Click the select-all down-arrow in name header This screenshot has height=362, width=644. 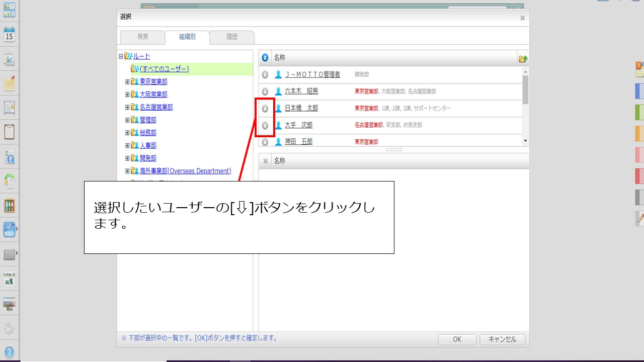pos(265,58)
